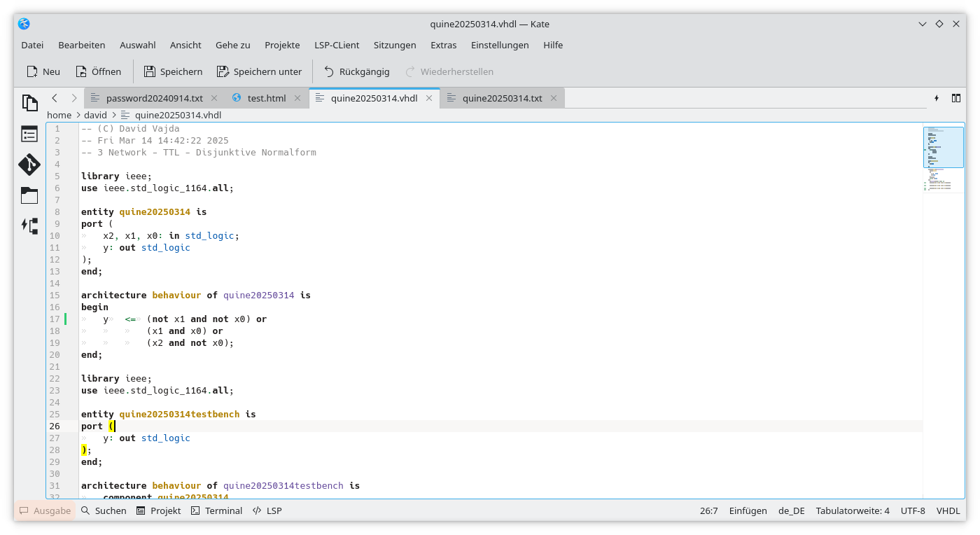Image resolution: width=980 pixels, height=535 pixels.
Task: Open the Git integration sidebar panel
Action: [29, 165]
